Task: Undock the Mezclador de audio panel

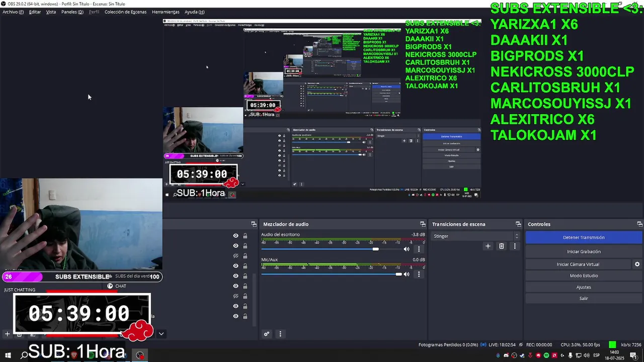Action: click(423, 224)
